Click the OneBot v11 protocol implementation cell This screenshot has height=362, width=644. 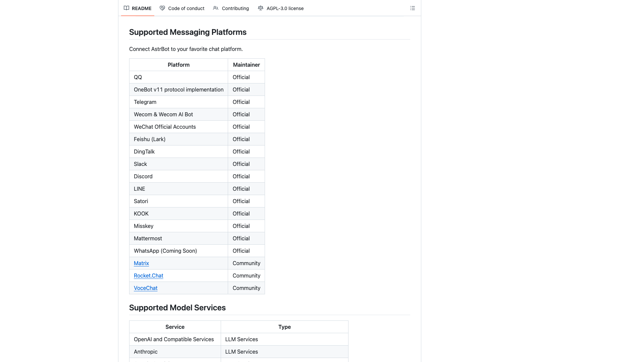point(178,89)
